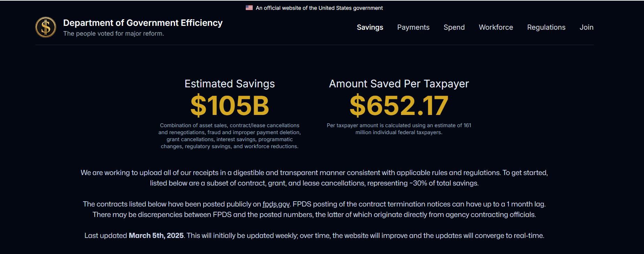The image size is (644, 254).
Task: Click the gold dollar-sign logo icon
Action: click(46, 27)
